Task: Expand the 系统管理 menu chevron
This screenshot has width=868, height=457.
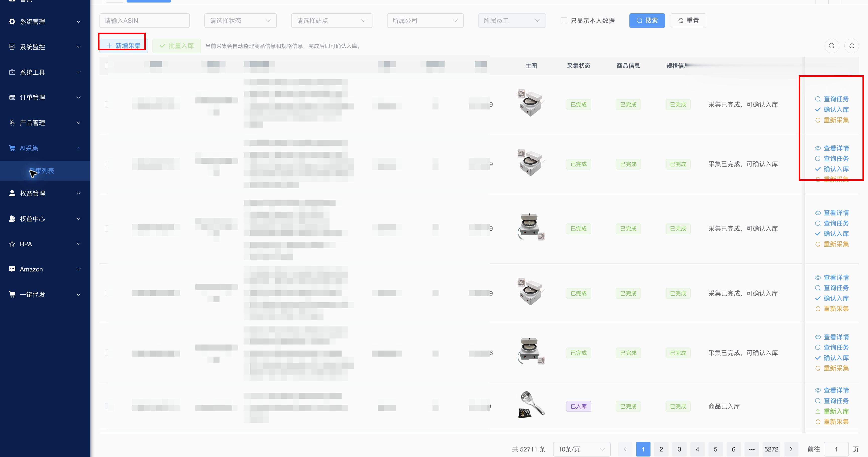Action: coord(79,22)
